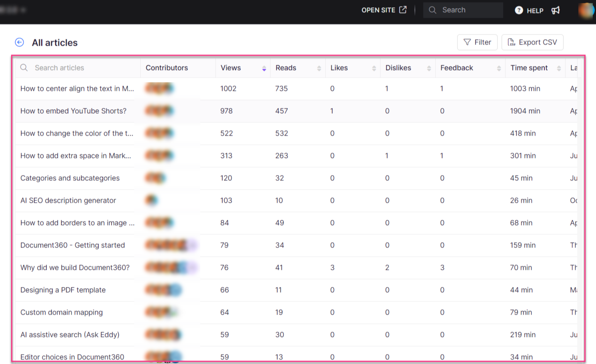Click the 978 views value

tap(226, 111)
